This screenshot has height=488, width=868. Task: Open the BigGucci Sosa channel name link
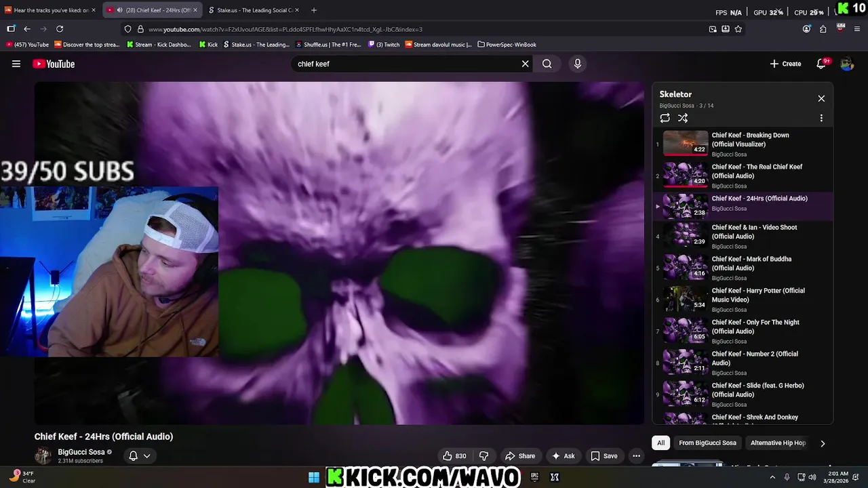coord(81,452)
